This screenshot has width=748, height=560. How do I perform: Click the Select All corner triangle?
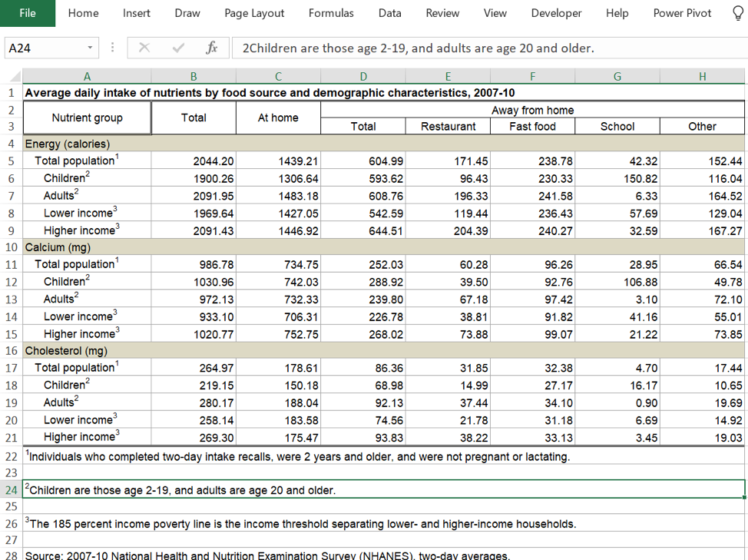click(x=12, y=77)
